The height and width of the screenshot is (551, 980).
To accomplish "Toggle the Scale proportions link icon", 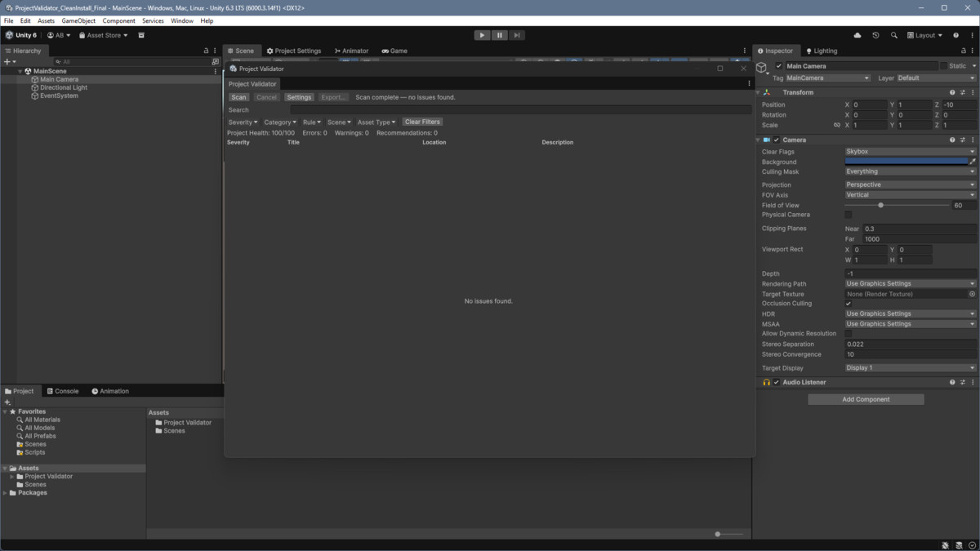I will tap(836, 126).
